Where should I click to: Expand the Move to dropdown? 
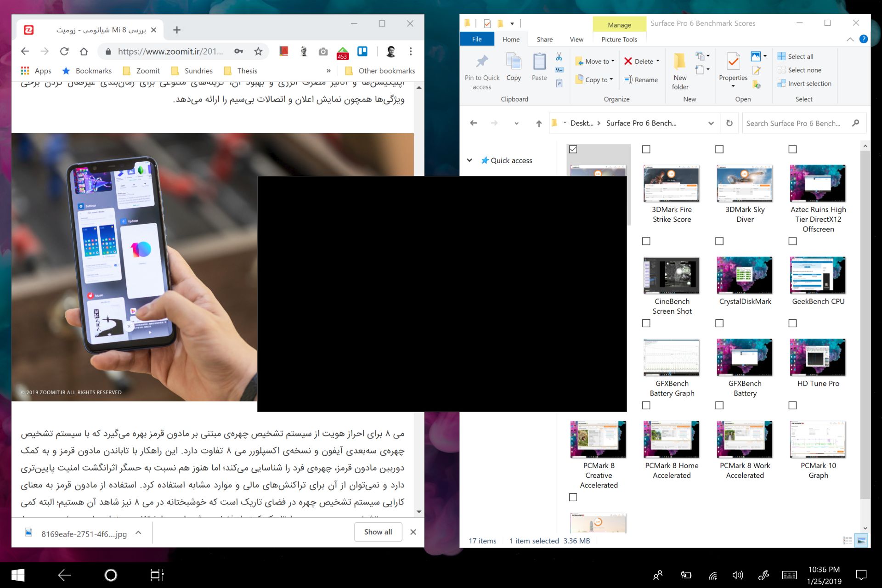point(613,61)
